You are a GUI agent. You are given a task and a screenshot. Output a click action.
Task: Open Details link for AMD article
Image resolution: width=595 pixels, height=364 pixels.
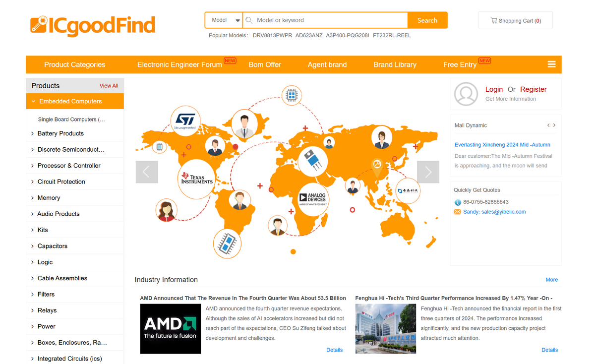click(335, 350)
